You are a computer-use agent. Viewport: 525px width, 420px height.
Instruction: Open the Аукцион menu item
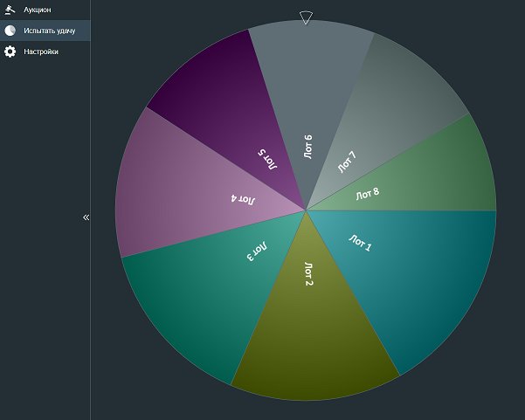(37, 9)
